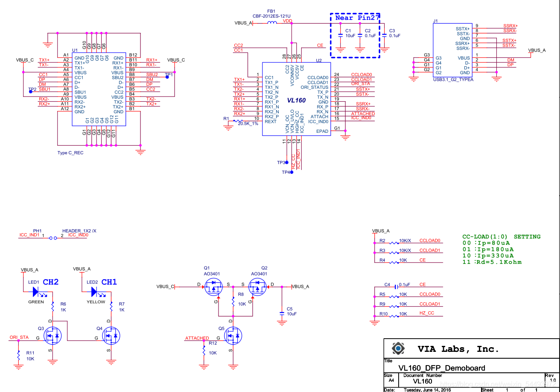
Task: Click the 'Type C_REC' component label
Action: coord(70,153)
